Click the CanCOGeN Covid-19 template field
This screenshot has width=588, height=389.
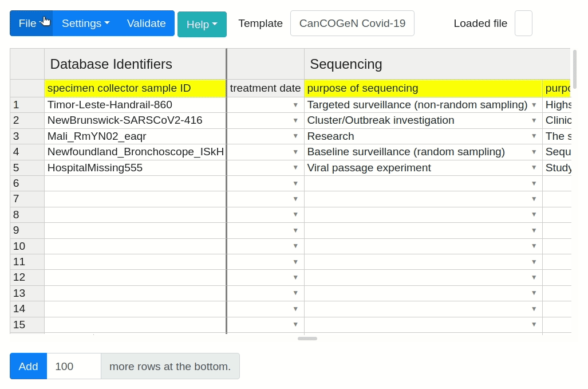pos(352,23)
